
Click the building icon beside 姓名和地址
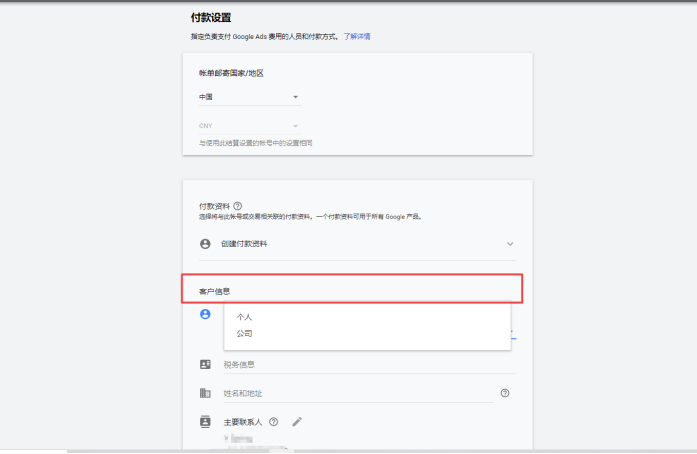(205, 393)
